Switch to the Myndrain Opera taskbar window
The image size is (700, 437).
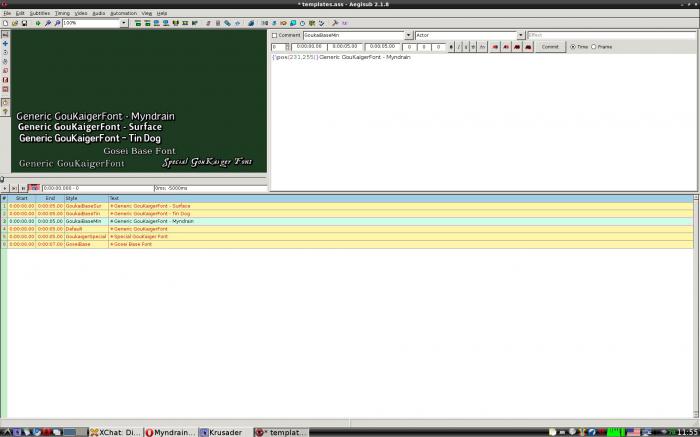coord(171,432)
